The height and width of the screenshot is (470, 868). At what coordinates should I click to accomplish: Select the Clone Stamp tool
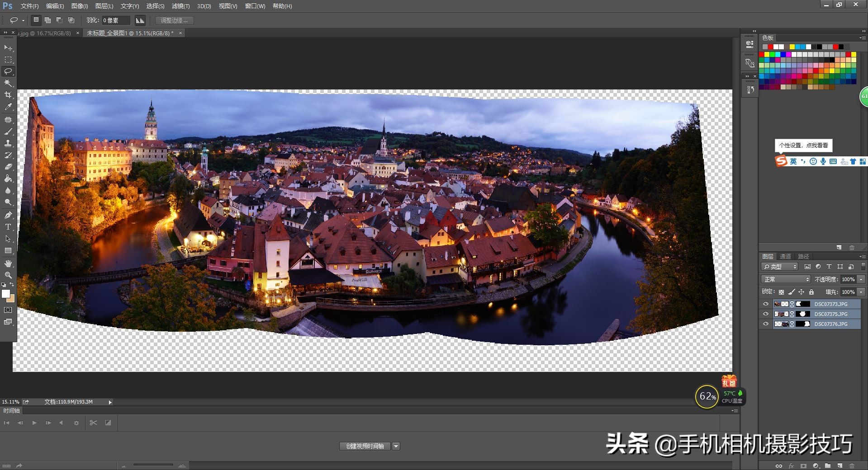[8, 143]
